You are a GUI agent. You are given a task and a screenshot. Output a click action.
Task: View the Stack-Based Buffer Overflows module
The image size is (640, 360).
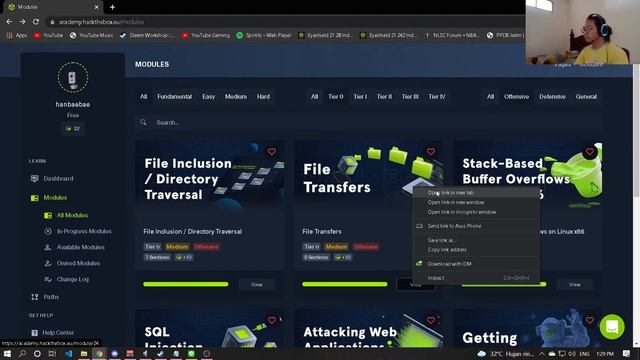point(575,284)
